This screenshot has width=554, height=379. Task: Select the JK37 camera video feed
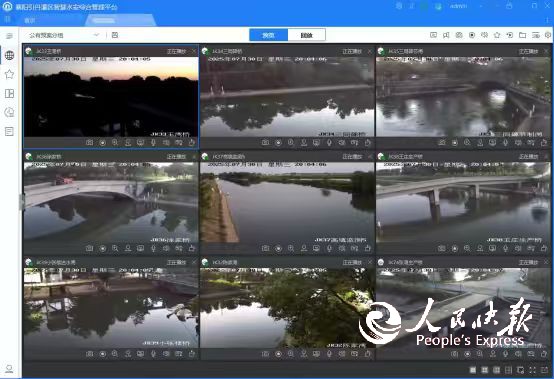pos(287,203)
